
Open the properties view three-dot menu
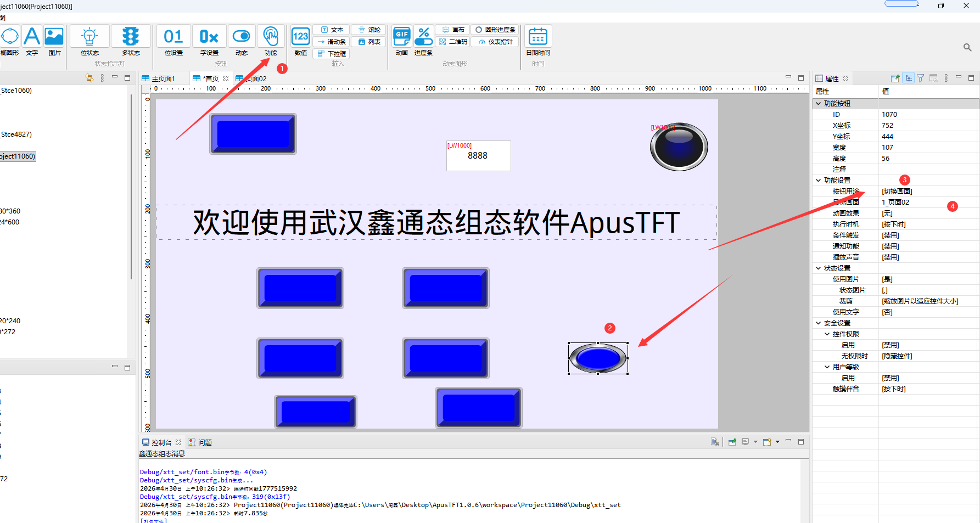946,78
